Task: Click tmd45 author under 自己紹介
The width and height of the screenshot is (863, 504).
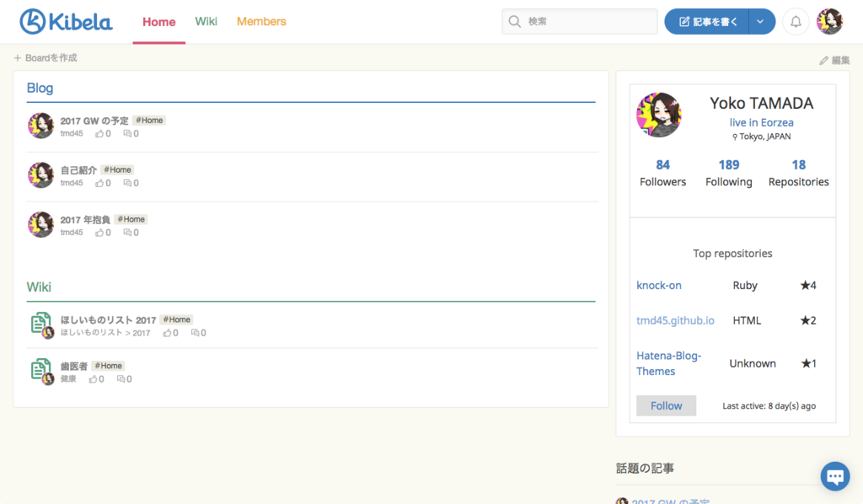Action: pos(72,183)
